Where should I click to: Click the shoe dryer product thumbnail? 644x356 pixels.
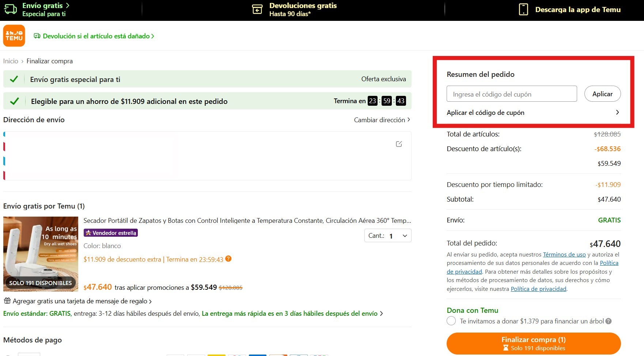(41, 254)
